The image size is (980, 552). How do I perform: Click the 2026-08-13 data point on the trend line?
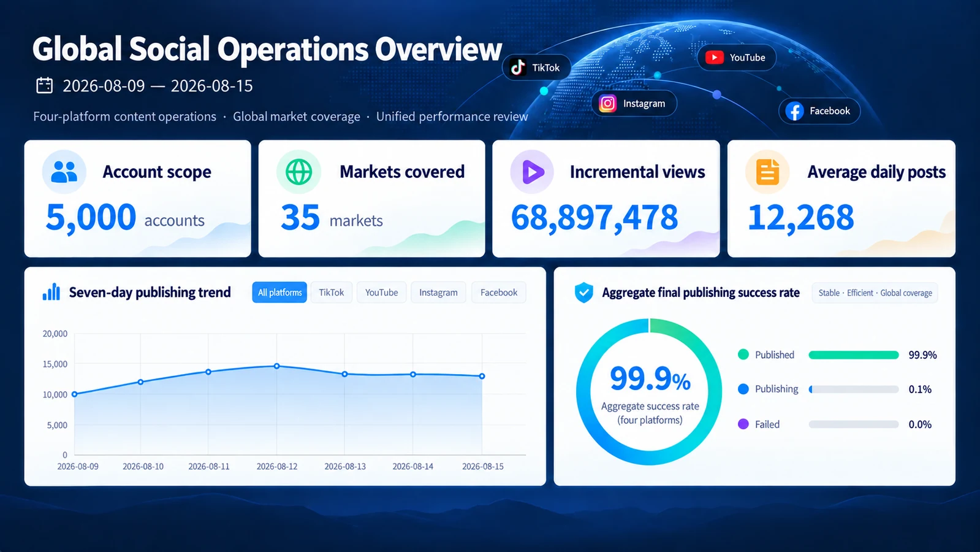click(344, 374)
